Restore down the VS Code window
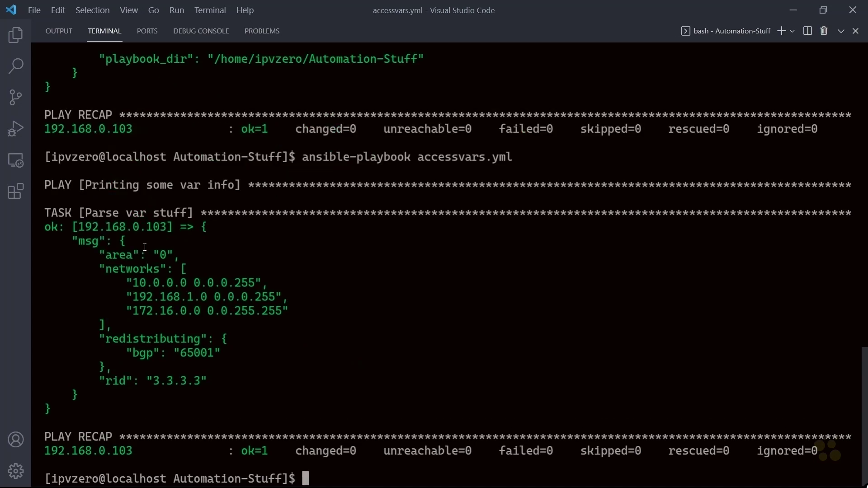Viewport: 868px width, 488px height. pos(823,10)
